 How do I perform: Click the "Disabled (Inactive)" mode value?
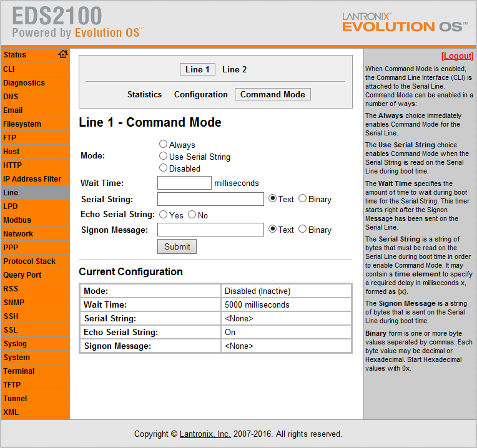(257, 291)
